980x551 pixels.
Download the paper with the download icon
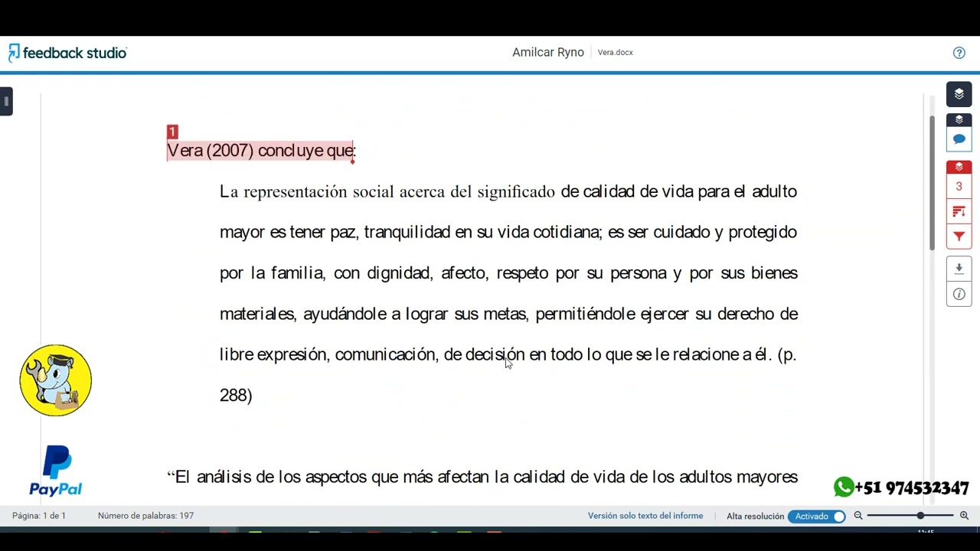point(959,269)
